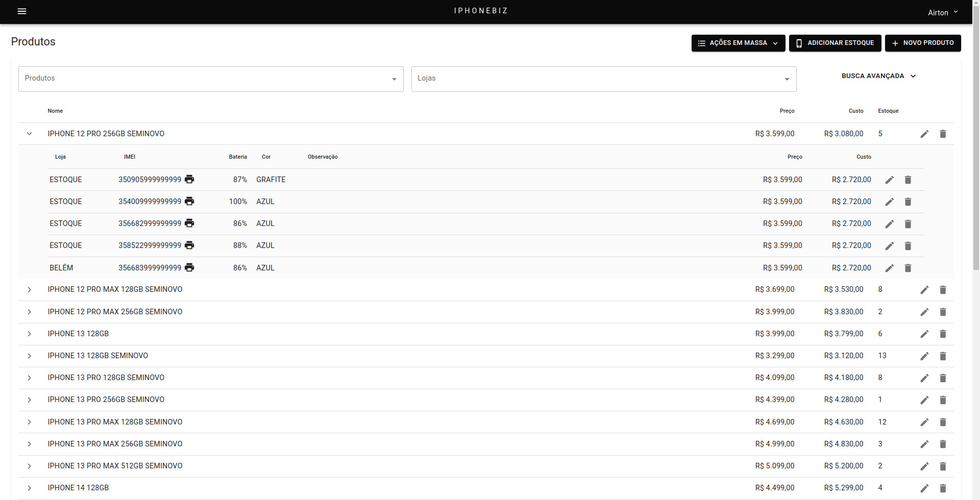
Task: Delete iPhone 13 Pro Max 512GB Seminovo
Action: (x=943, y=466)
